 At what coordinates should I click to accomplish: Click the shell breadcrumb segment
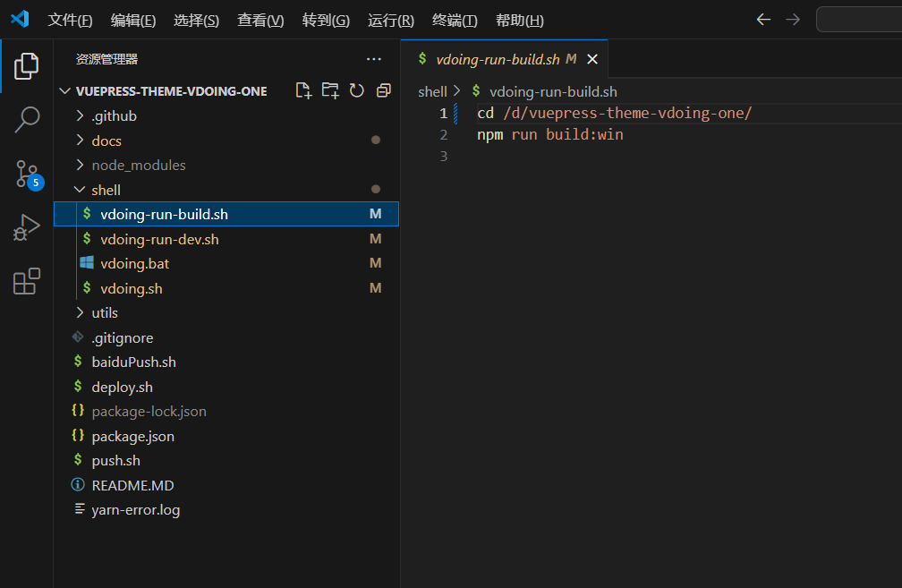point(432,91)
